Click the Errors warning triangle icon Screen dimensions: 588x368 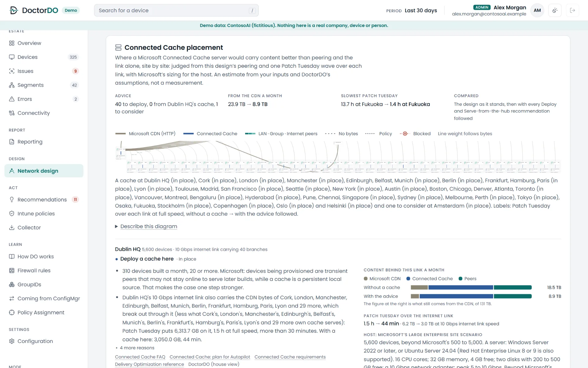[12, 99]
